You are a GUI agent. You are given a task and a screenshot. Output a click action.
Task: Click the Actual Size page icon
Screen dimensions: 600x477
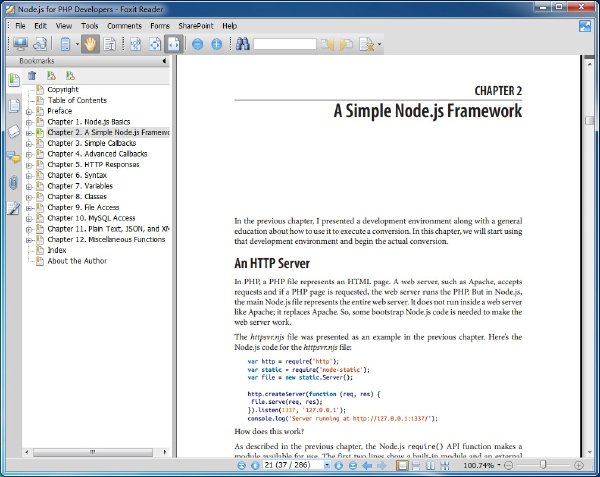[135, 44]
